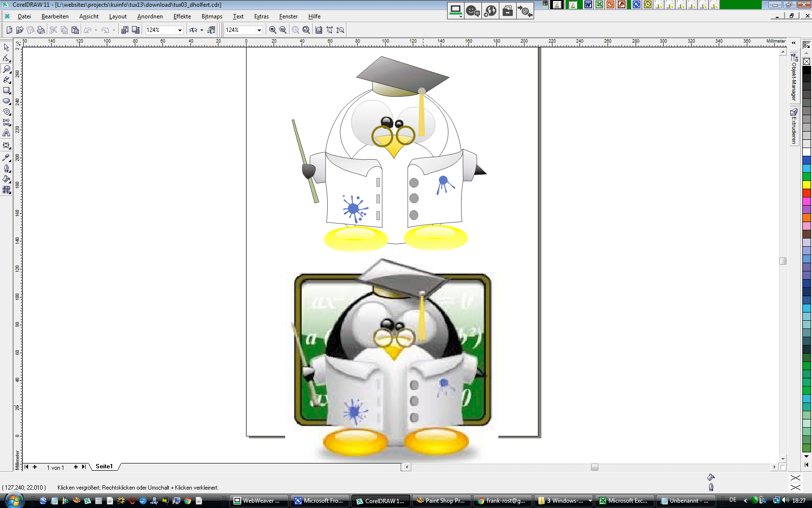Click the Paste icon
This screenshot has width=812, height=508.
pos(75,30)
